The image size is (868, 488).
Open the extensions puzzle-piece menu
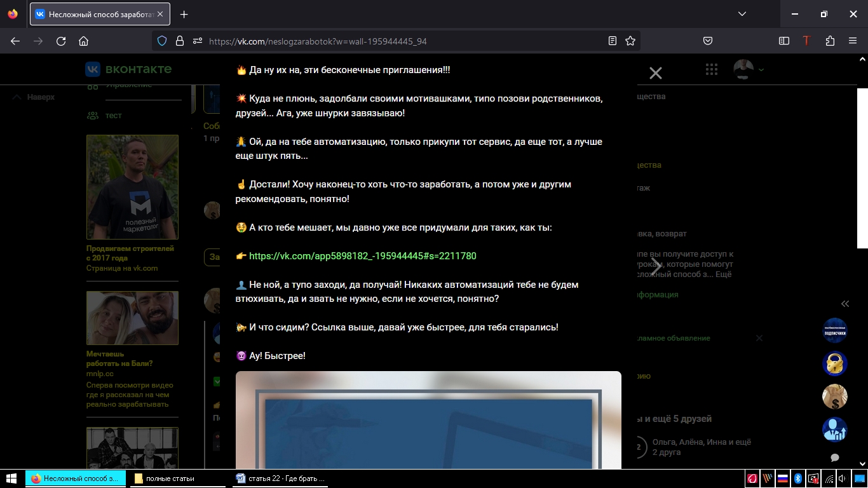click(x=830, y=41)
